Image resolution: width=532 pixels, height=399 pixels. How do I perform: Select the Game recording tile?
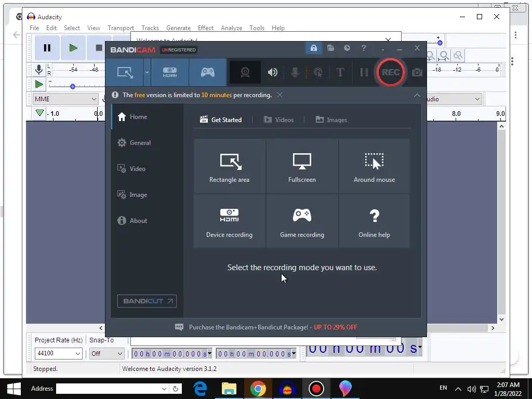click(302, 221)
